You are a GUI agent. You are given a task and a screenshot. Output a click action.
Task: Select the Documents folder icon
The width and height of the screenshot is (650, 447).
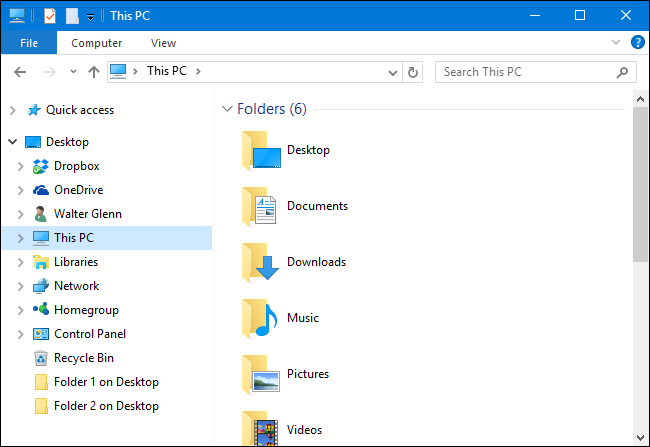click(260, 206)
